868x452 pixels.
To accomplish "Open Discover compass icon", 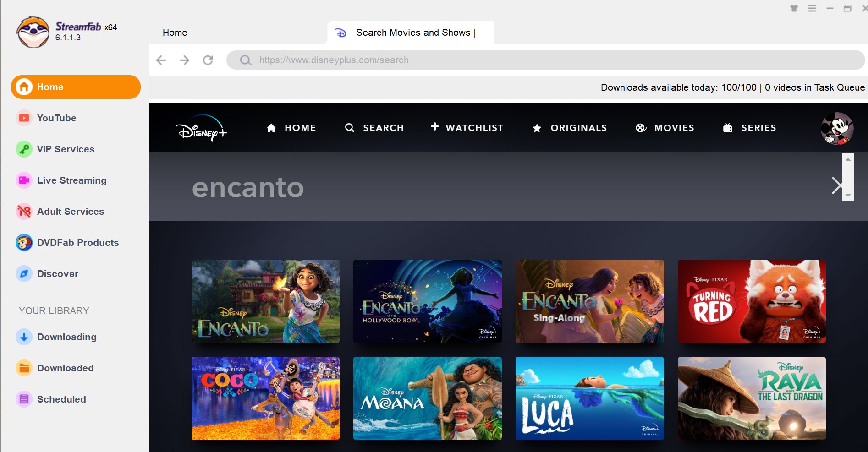I will click(x=24, y=274).
